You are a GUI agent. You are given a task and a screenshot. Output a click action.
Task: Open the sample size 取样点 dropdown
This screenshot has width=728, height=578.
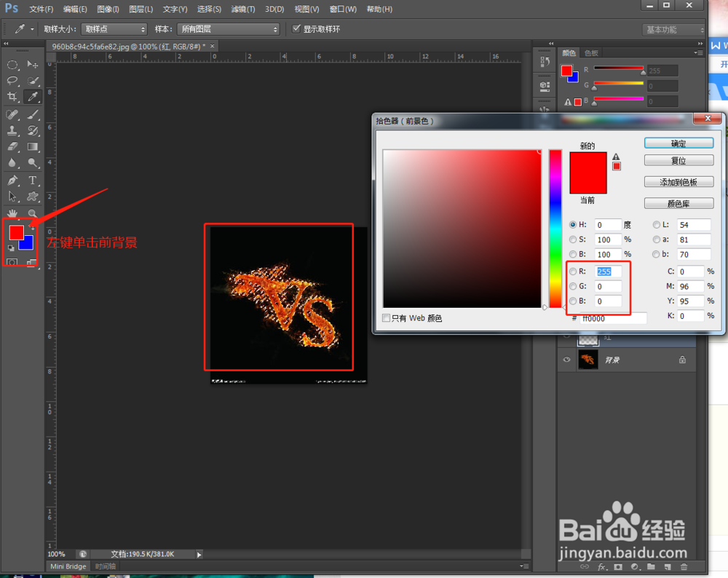[114, 29]
